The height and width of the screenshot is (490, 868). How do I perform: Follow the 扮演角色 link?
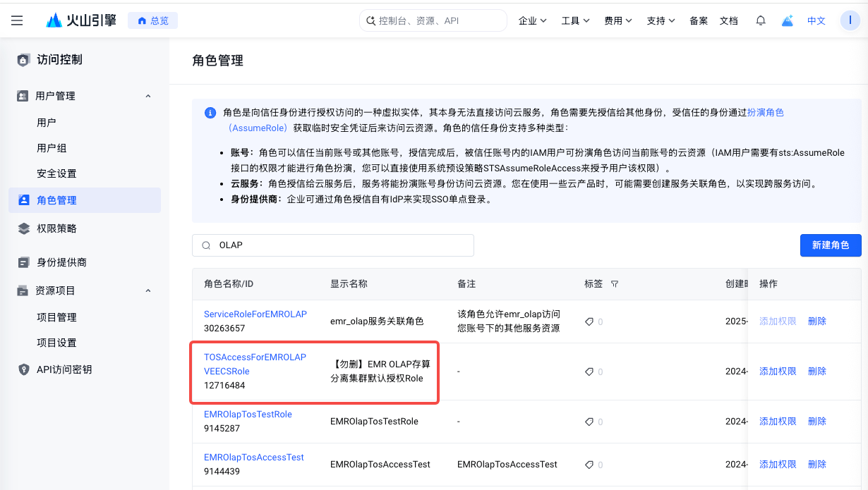[x=766, y=112]
